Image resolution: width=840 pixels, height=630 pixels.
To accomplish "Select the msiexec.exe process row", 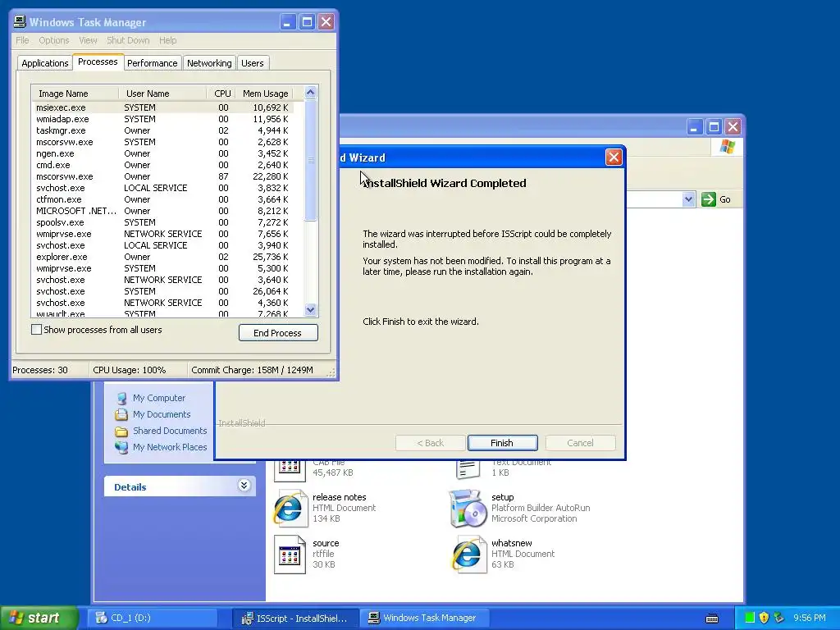I will pyautogui.click(x=163, y=107).
